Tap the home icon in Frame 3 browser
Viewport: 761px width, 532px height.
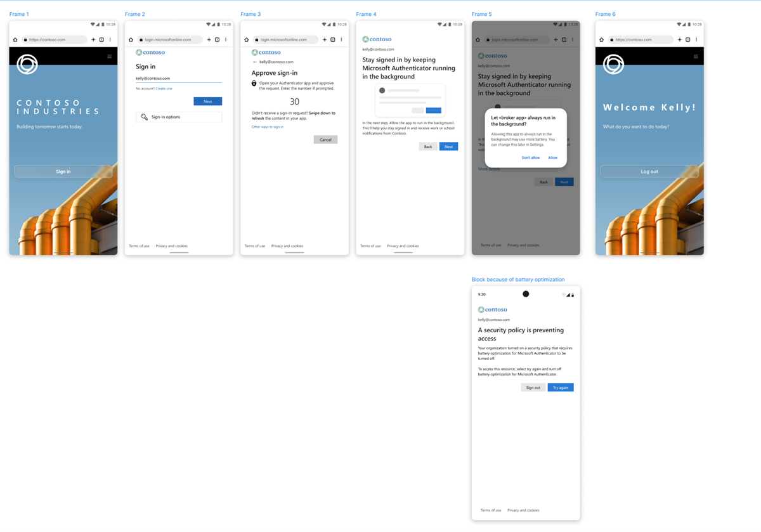pyautogui.click(x=246, y=39)
